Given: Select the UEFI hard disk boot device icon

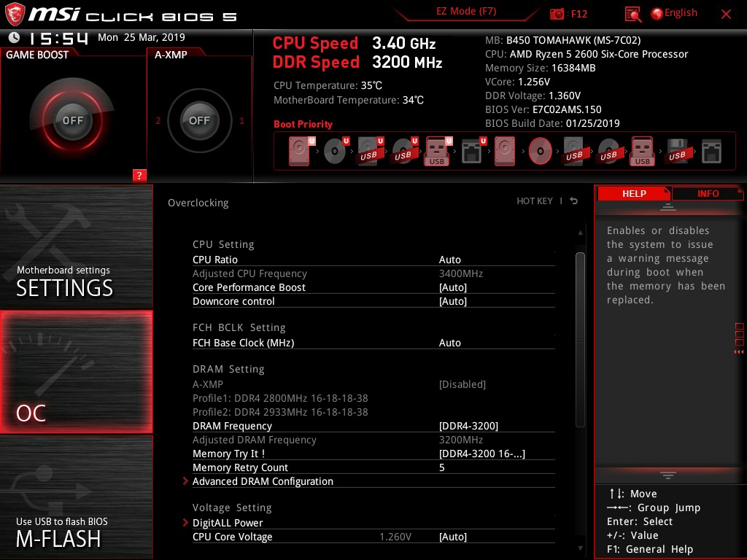Looking at the screenshot, I should tap(301, 151).
